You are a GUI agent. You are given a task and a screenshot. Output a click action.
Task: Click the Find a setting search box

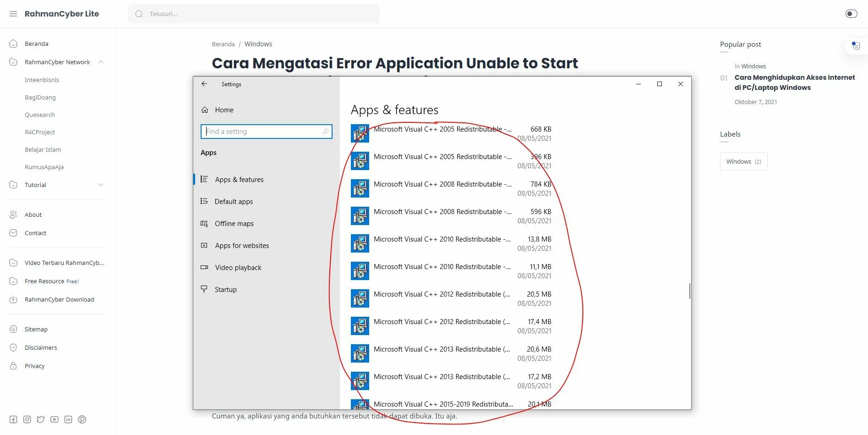point(266,132)
